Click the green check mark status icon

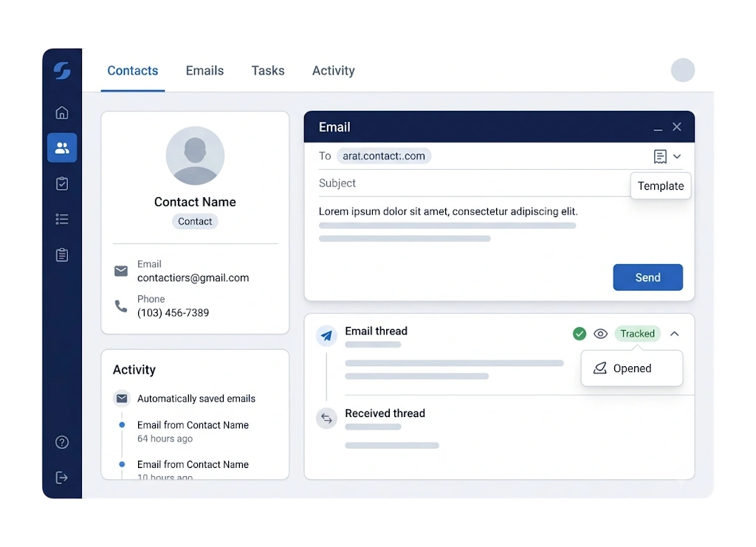(579, 334)
